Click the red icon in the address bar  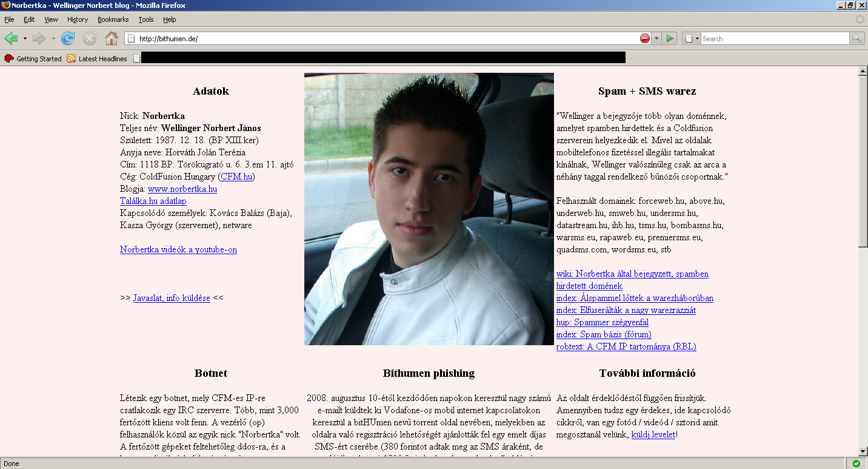coord(644,39)
